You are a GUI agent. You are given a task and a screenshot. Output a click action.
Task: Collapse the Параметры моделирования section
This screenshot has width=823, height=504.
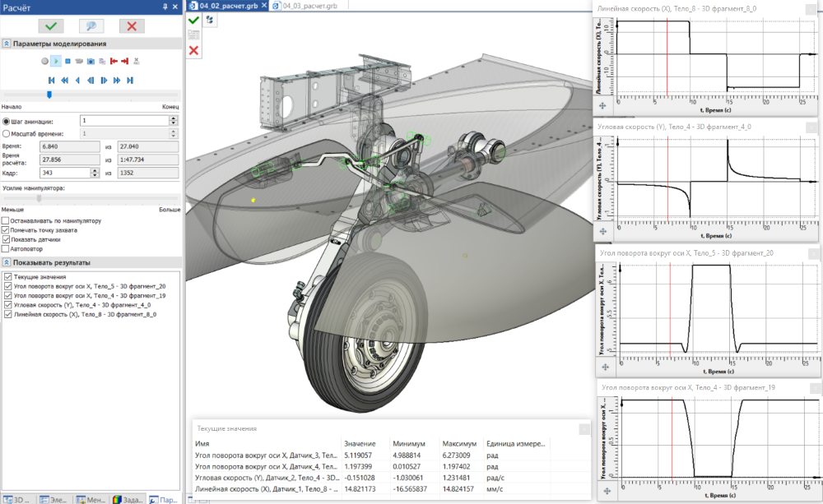click(7, 44)
